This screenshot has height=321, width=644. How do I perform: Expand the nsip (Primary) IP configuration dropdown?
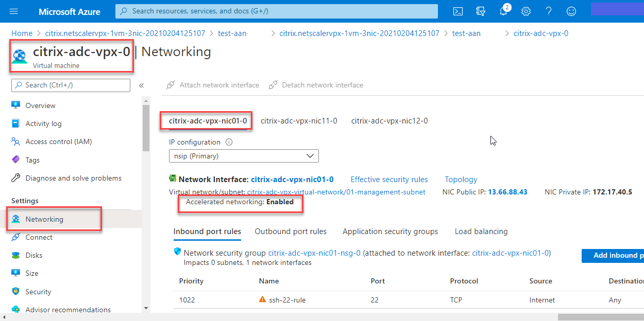coord(244,156)
